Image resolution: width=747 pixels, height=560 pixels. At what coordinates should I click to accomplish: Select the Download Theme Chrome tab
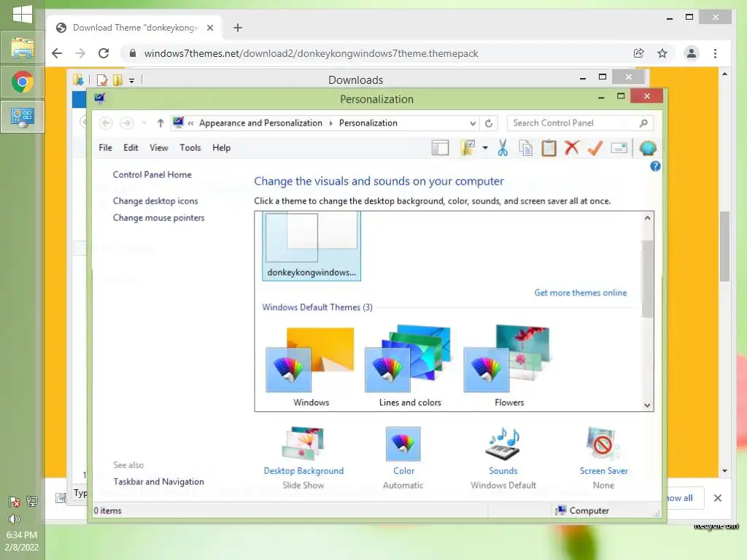134,28
